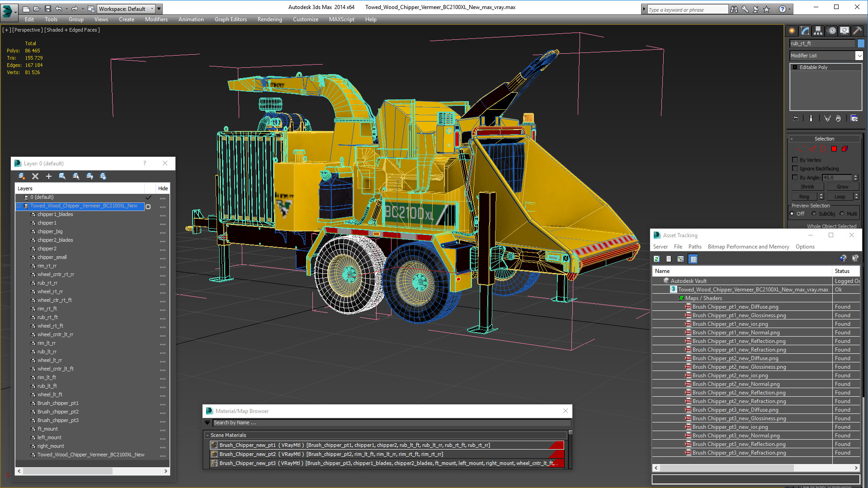Select Border sub-object level icon
Screen dimensions: 868x488
point(823,149)
